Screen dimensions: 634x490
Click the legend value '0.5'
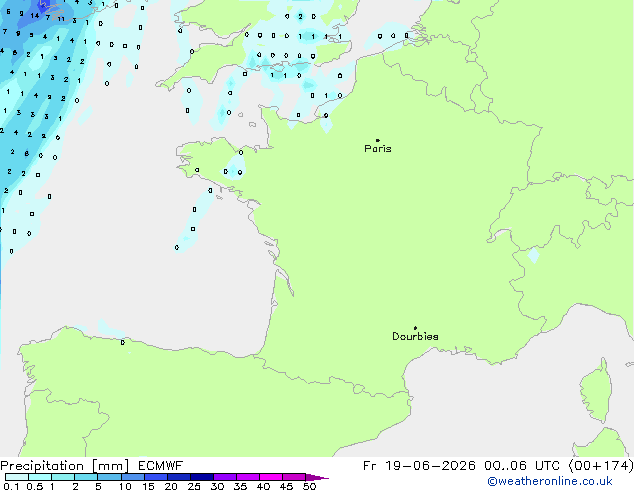[x=35, y=486]
